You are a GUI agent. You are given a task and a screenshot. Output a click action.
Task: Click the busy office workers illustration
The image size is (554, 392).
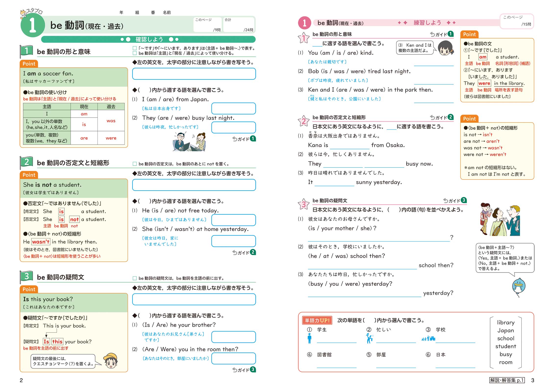(x=189, y=142)
